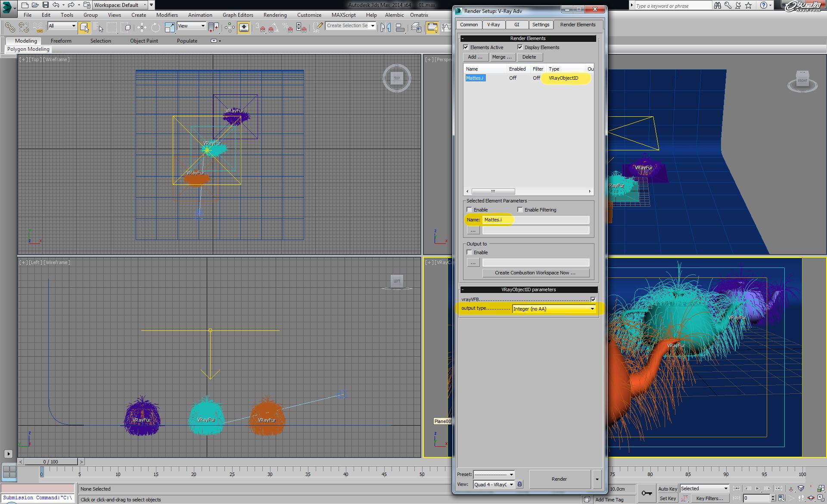
Task: Click the time slider 0 / 100 handle
Action: pyautogui.click(x=51, y=462)
